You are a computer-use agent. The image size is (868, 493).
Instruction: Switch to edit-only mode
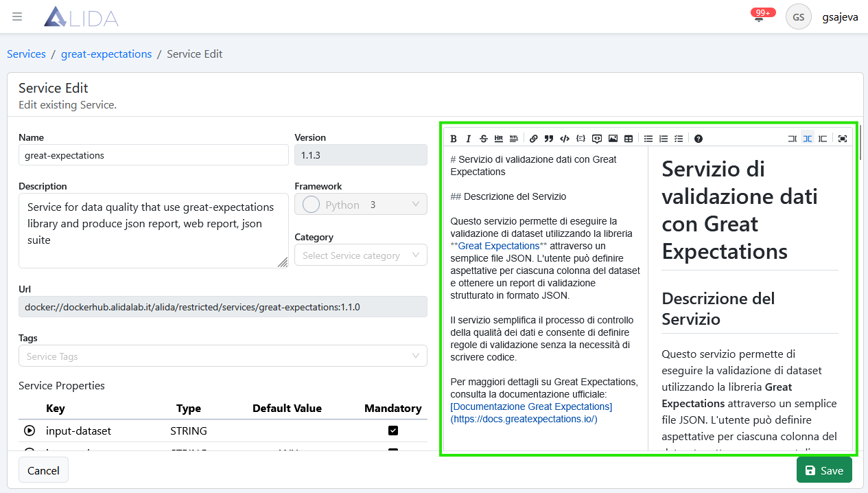point(793,139)
